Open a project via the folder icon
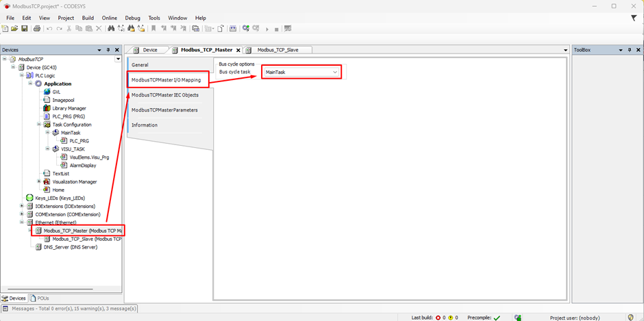This screenshot has height=321, width=644. tap(14, 28)
